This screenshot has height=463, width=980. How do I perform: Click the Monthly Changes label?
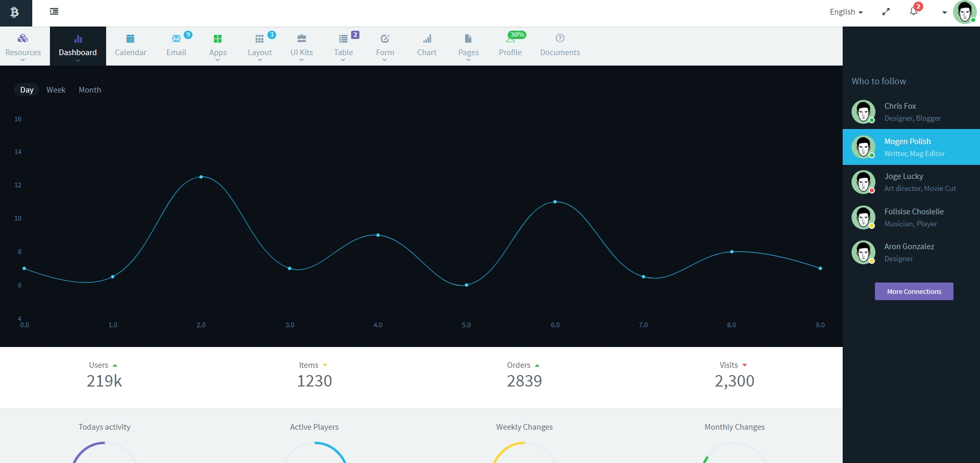tap(734, 427)
